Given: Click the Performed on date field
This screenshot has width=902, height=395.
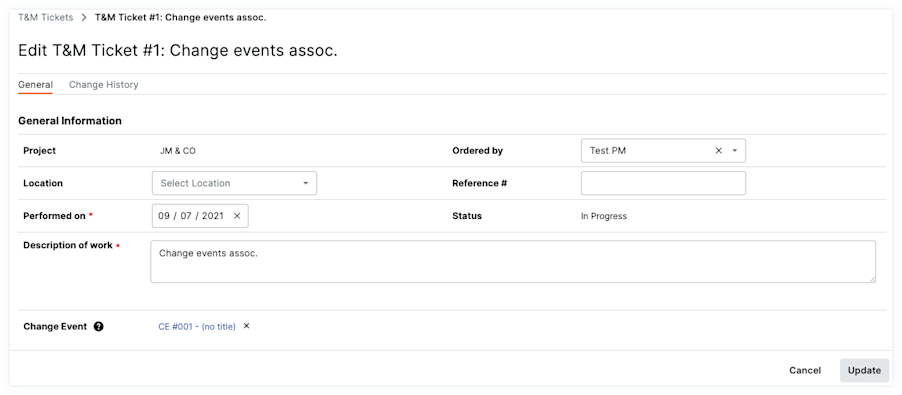Looking at the screenshot, I should [200, 216].
